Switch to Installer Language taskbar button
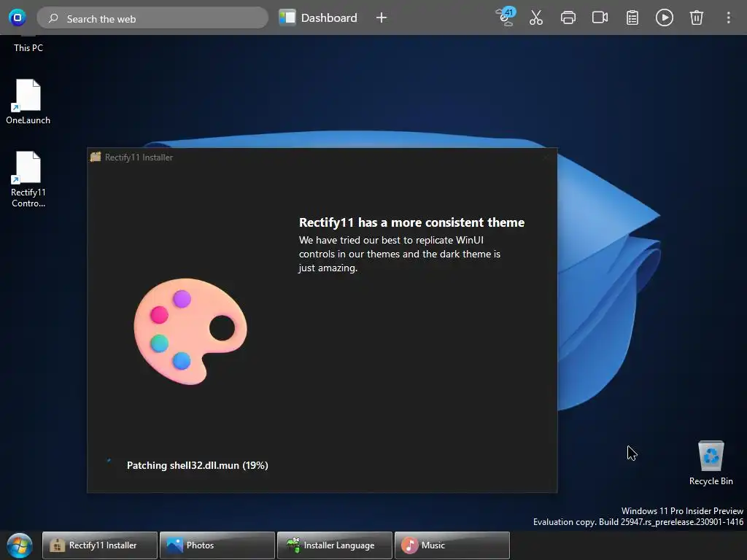747x560 pixels. tap(335, 545)
